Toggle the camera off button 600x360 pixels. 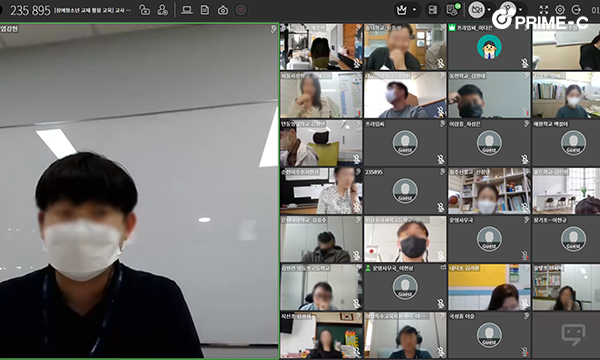(x=476, y=10)
